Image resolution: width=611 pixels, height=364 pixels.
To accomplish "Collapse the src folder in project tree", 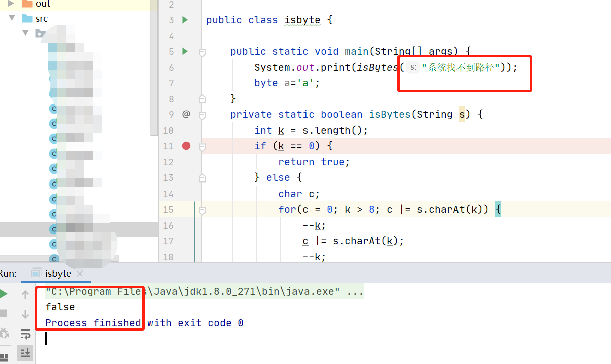I will [11, 18].
